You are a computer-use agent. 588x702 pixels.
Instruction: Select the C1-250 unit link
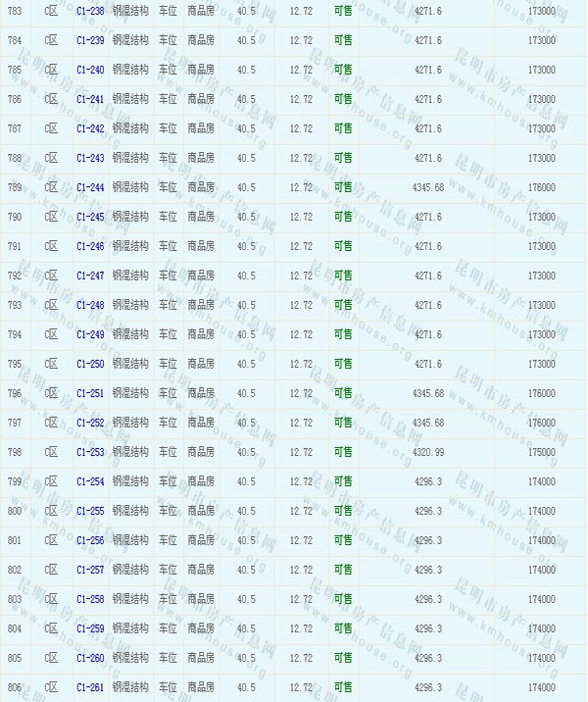coord(89,364)
